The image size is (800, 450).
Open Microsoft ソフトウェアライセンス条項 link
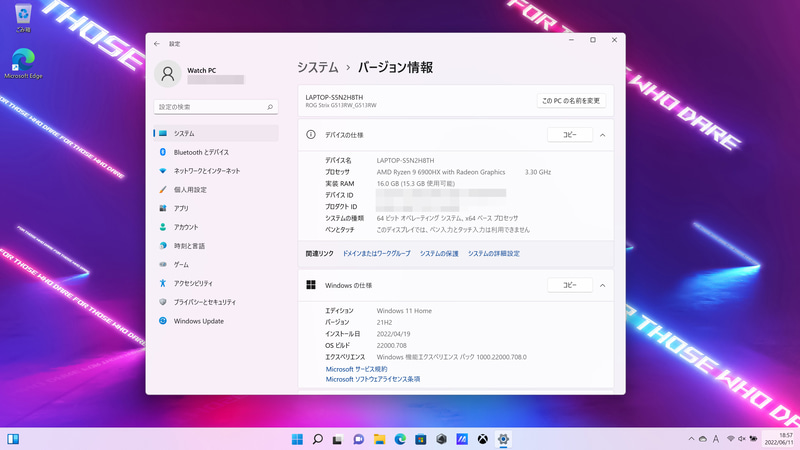click(x=373, y=379)
